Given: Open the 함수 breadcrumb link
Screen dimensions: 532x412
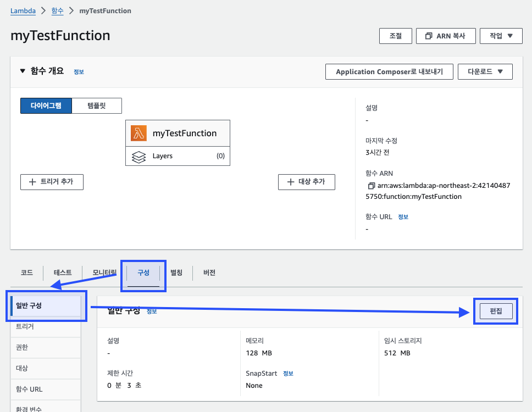Looking at the screenshot, I should coord(57,11).
